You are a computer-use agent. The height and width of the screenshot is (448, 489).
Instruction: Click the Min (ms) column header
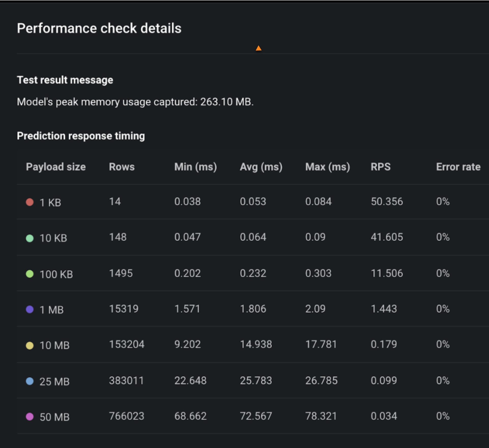click(x=195, y=167)
